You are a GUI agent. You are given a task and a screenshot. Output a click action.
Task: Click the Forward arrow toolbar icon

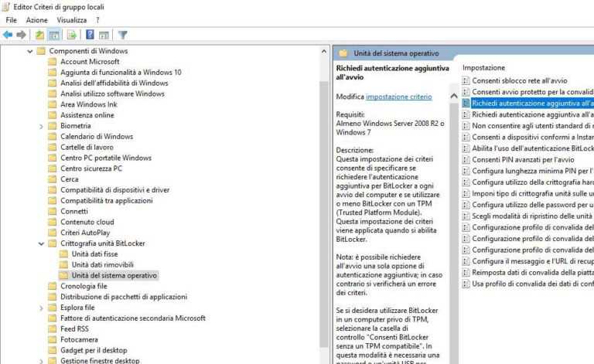click(x=21, y=35)
